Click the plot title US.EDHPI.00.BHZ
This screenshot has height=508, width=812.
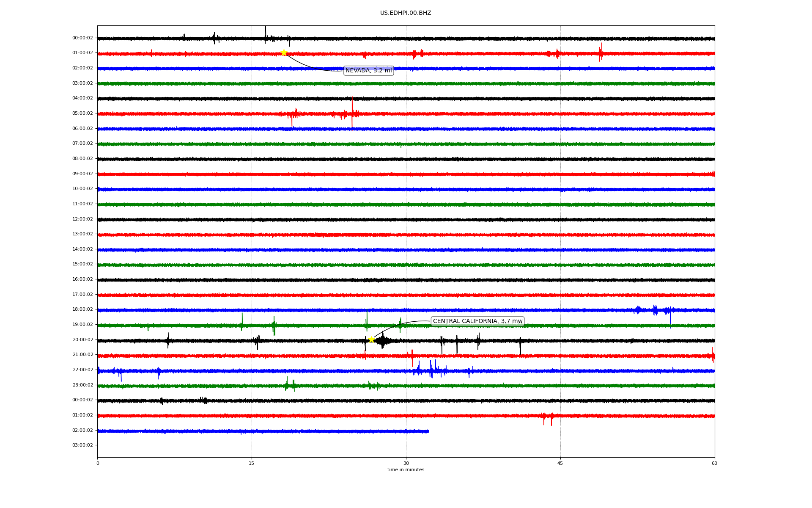[406, 13]
